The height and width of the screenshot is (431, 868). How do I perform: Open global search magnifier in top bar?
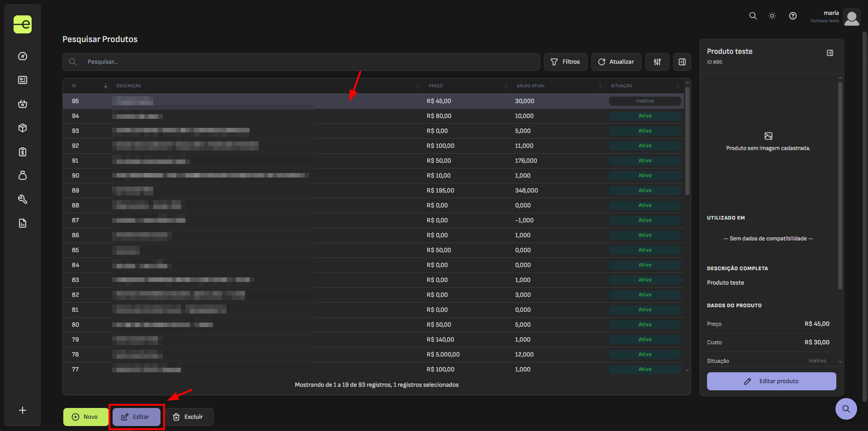click(753, 16)
